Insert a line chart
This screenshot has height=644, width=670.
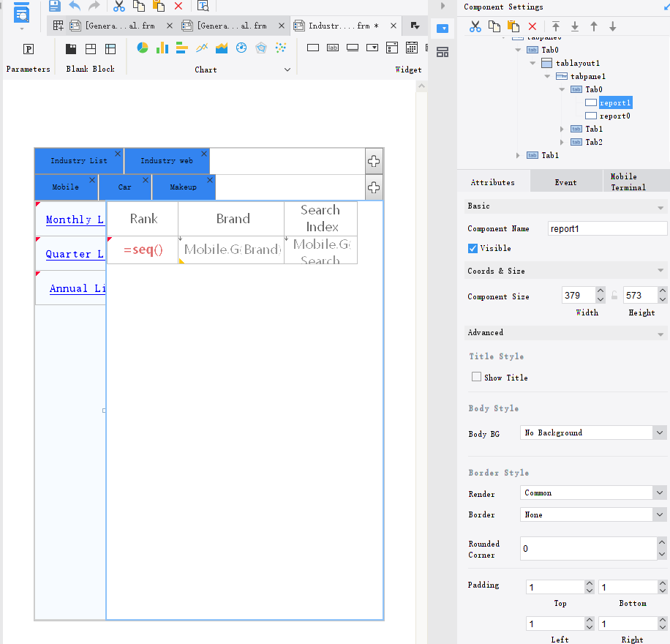(202, 48)
